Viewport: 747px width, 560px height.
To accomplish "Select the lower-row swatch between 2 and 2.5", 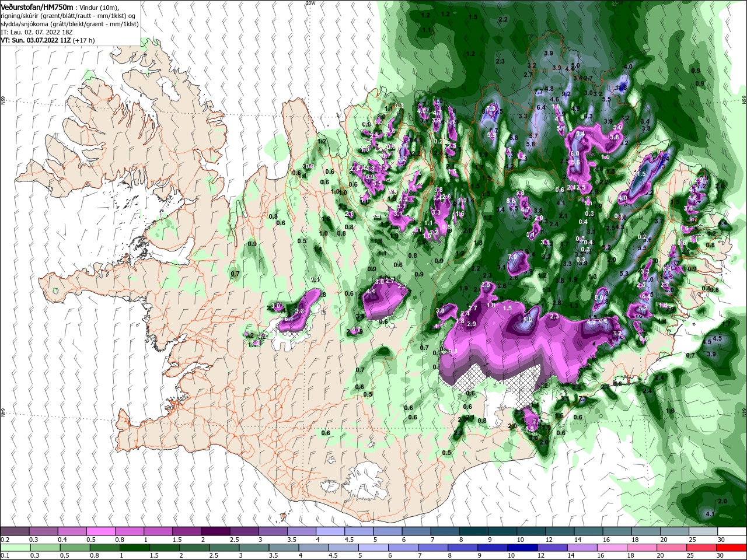I will click(194, 548).
